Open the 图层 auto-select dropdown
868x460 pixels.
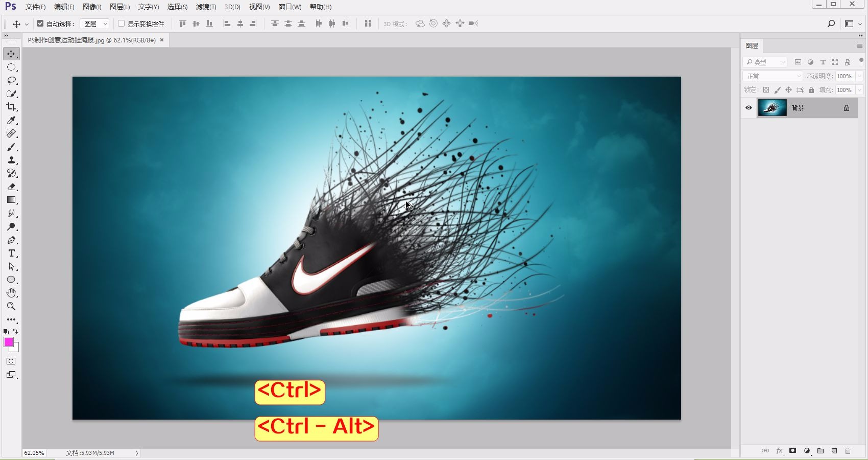(x=94, y=24)
